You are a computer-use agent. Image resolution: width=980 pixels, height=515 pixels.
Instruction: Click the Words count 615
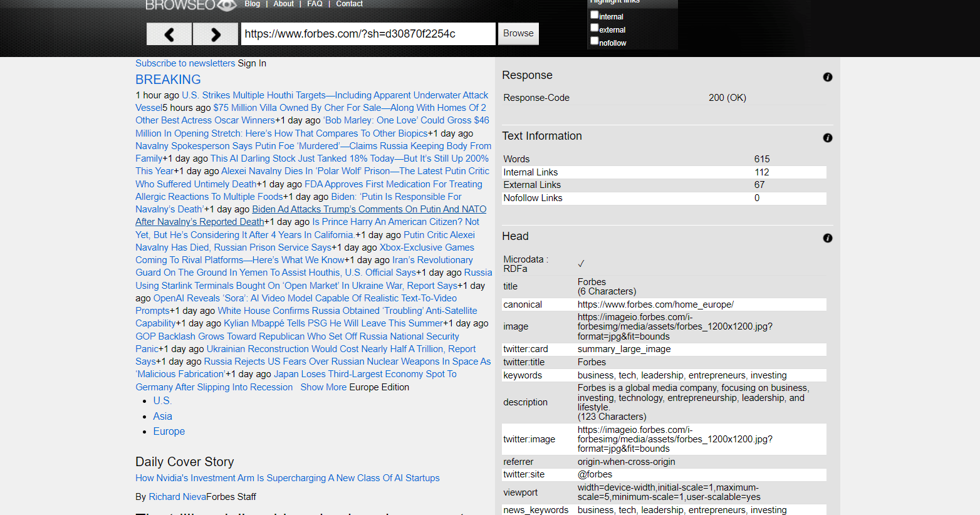pos(762,159)
